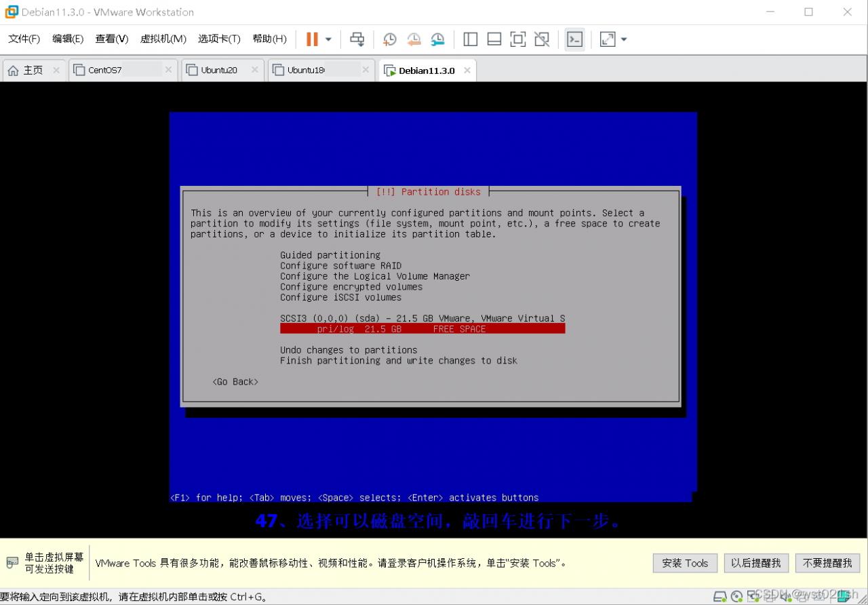Open the 虚拟机(M) menu
This screenshot has height=605, width=868.
tap(163, 39)
